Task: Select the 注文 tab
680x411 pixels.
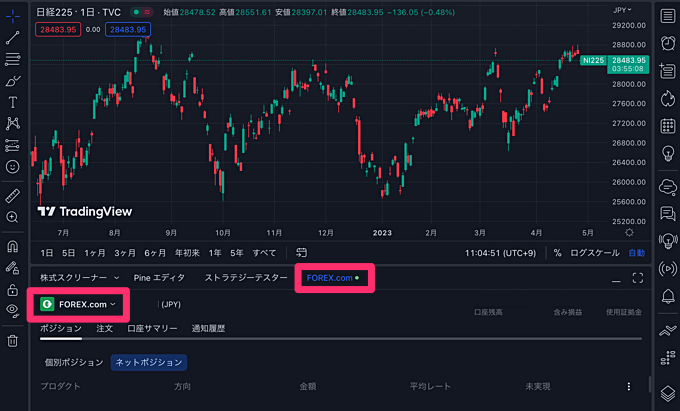Action: click(105, 328)
